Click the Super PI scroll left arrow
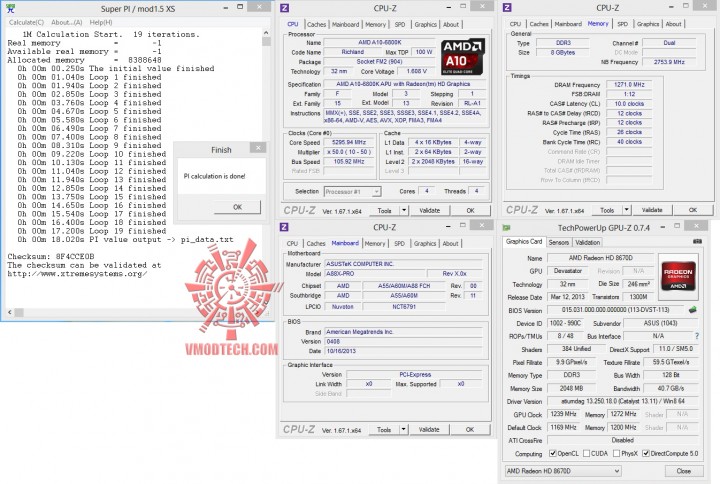Image resolution: width=720 pixels, height=484 pixels. (10, 312)
